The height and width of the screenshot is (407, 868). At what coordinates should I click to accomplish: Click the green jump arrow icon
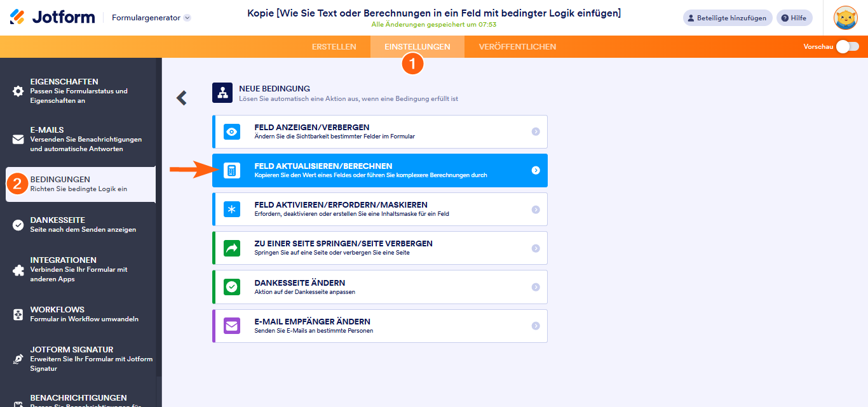(x=232, y=248)
